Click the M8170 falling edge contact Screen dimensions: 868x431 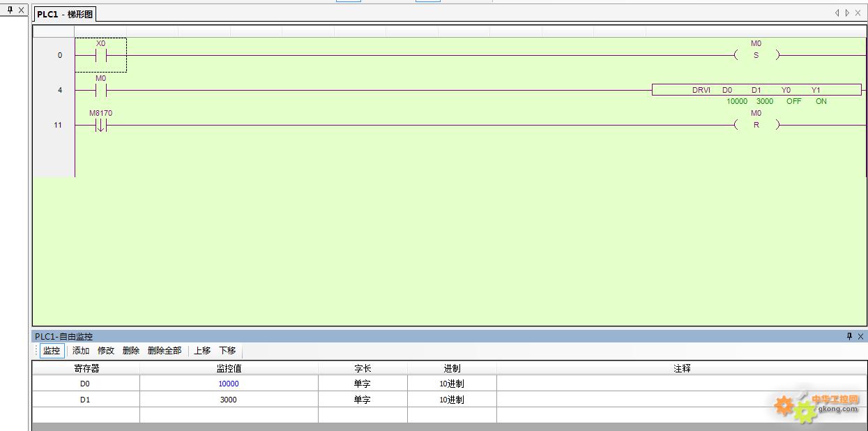pos(100,125)
